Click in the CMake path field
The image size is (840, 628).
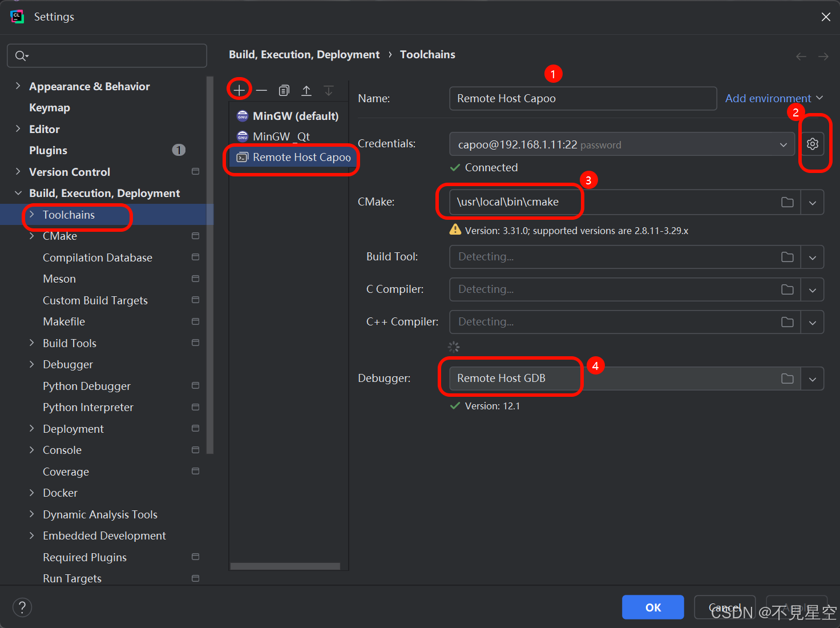(x=625, y=202)
